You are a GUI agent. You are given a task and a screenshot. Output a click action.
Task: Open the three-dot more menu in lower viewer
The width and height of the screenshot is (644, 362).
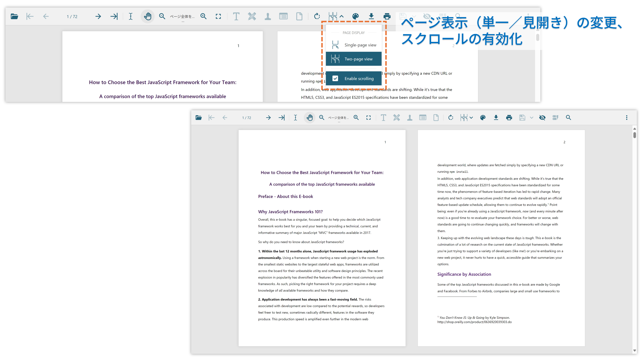[627, 118]
